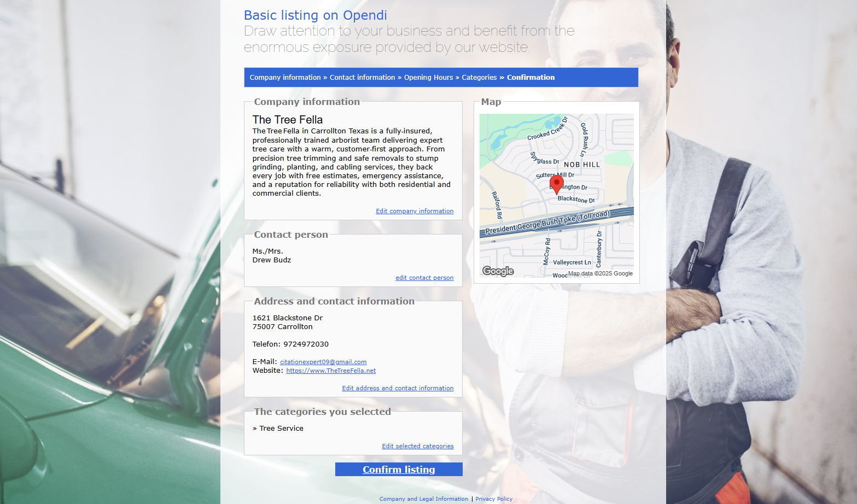
Task: Click the 1621 Blackstone Dr address text
Action: 288,318
